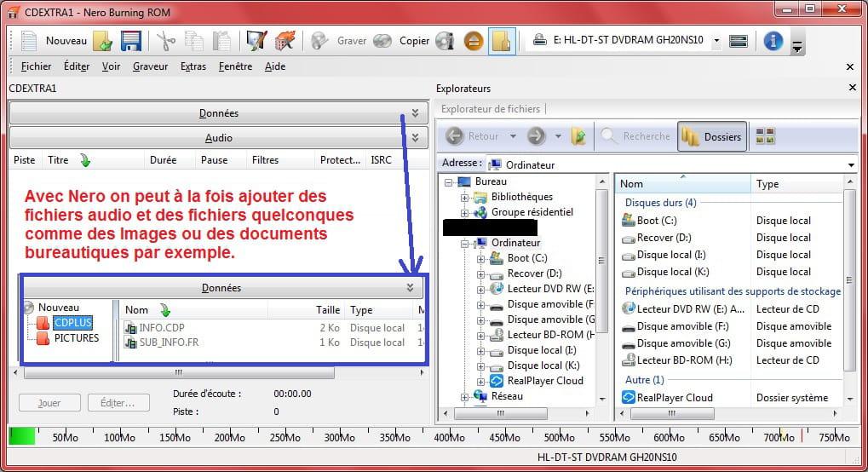Click the New compilation document icon
The width and height of the screenshot is (868, 472).
(30, 41)
